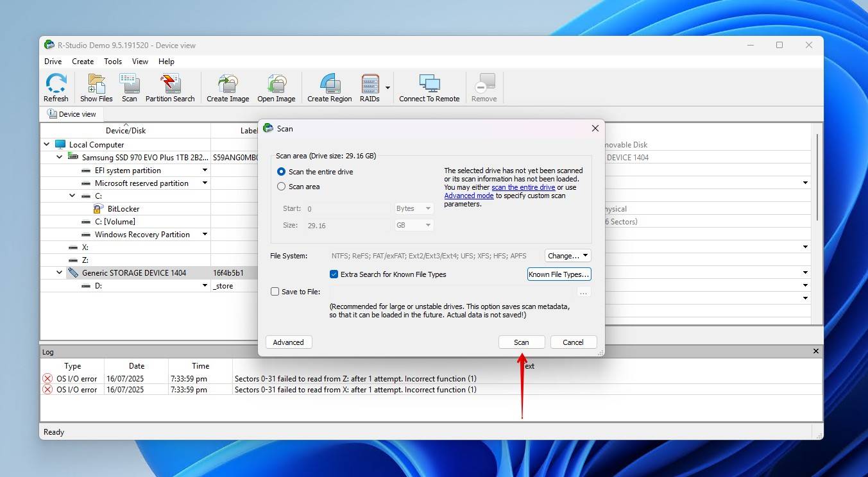The height and width of the screenshot is (477, 868).
Task: Click the Refresh toolbar icon
Action: [56, 88]
